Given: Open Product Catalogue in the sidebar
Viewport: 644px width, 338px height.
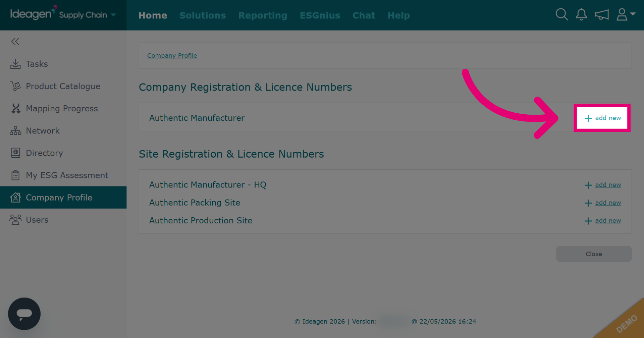Looking at the screenshot, I should tap(63, 86).
